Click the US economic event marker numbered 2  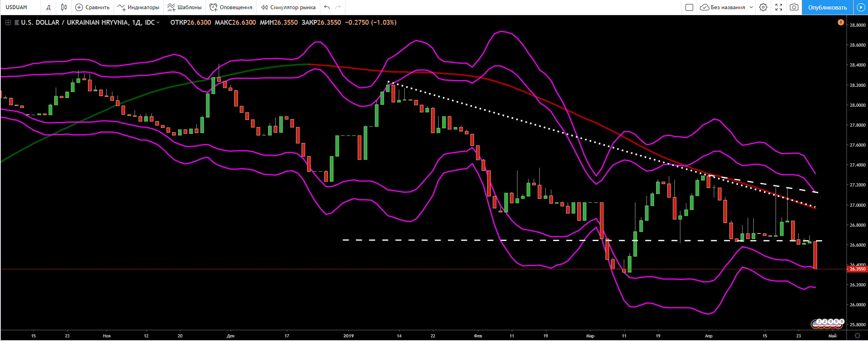pos(825,321)
